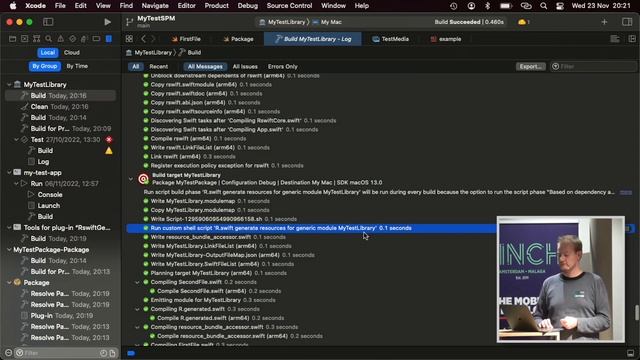Viewport: 640px width, 360px height.
Task: Select the Local reports segment
Action: click(48, 53)
